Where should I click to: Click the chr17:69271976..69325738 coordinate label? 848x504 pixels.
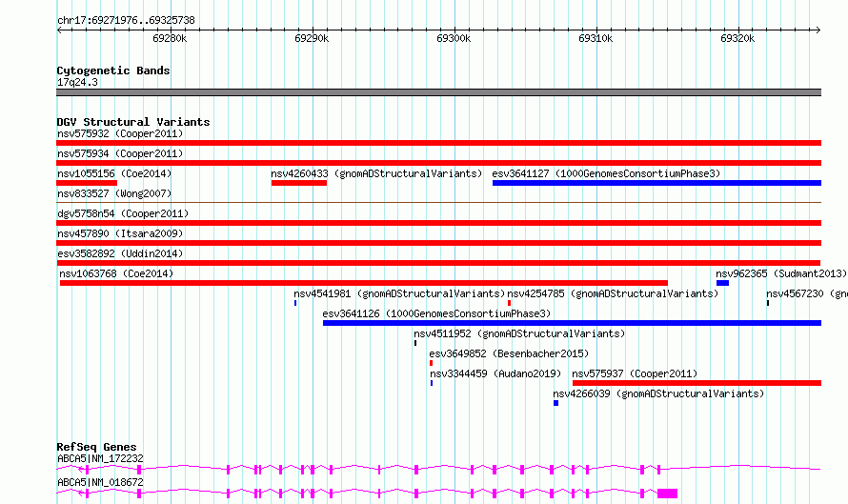click(126, 21)
